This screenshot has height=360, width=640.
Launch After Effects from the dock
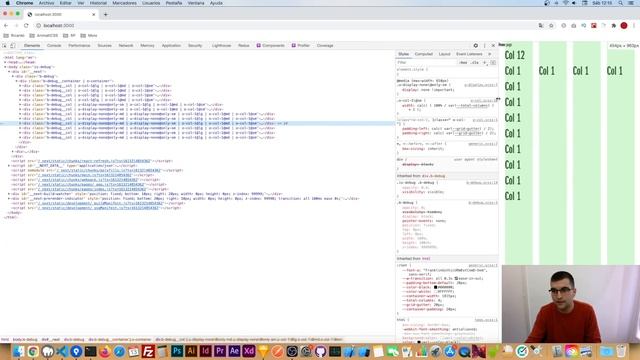coord(234,351)
